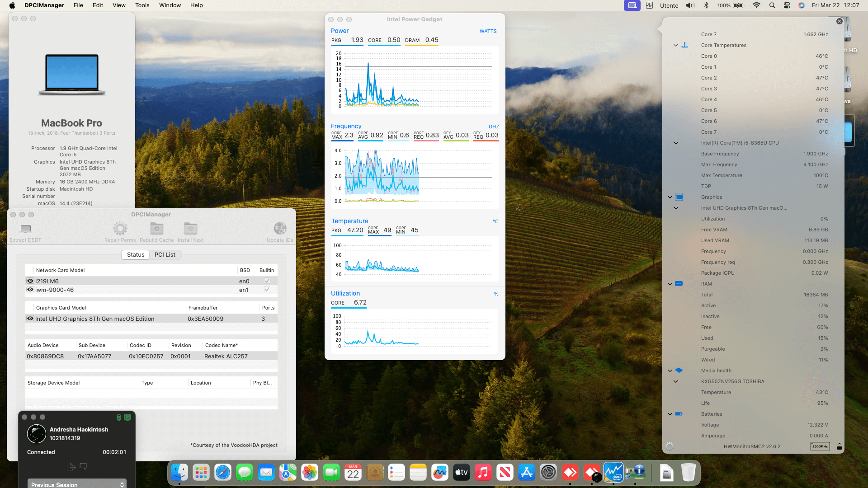The height and width of the screenshot is (488, 868).
Task: Select the 0x3EA50009 framebuffer value
Action: (x=206, y=319)
